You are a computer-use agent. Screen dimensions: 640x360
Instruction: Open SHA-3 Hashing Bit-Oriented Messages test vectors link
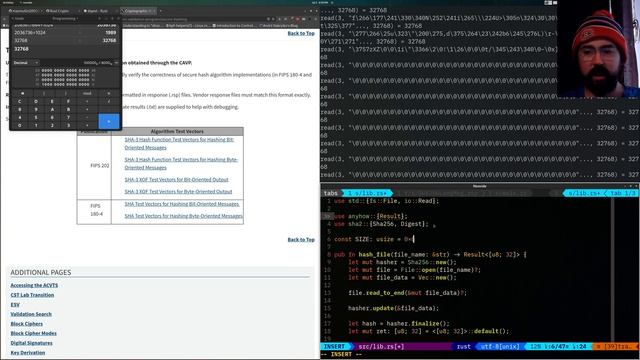pos(179,143)
